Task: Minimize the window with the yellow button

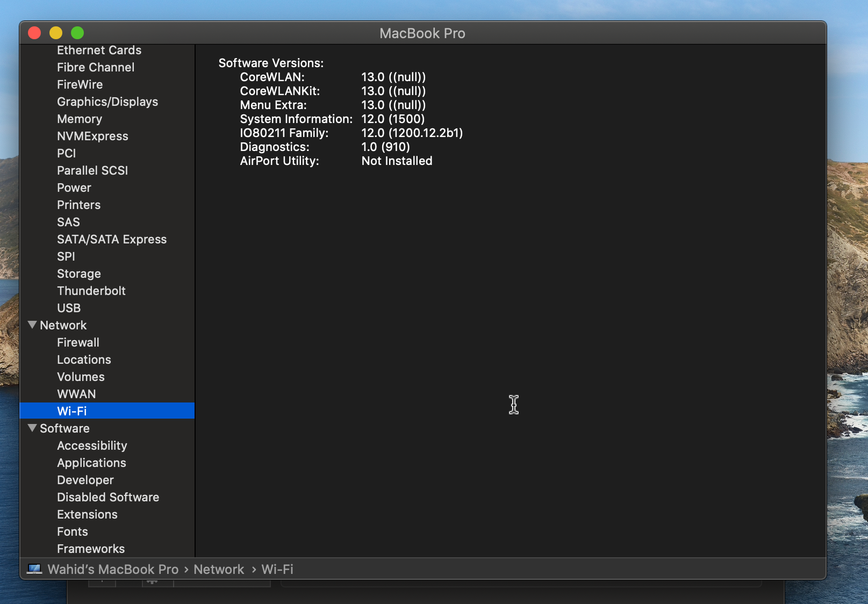Action: coord(56,33)
